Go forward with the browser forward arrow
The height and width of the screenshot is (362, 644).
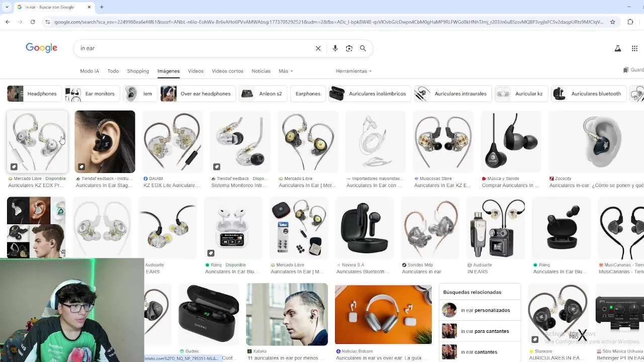point(20,22)
